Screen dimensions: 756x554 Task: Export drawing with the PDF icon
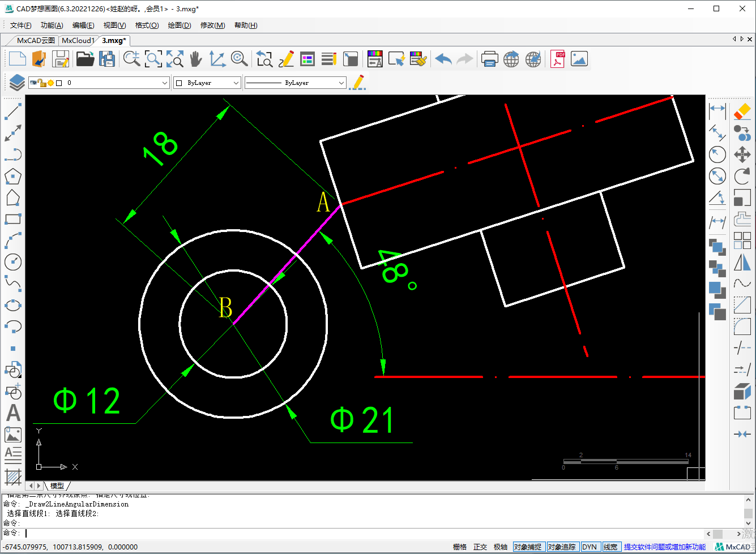558,59
